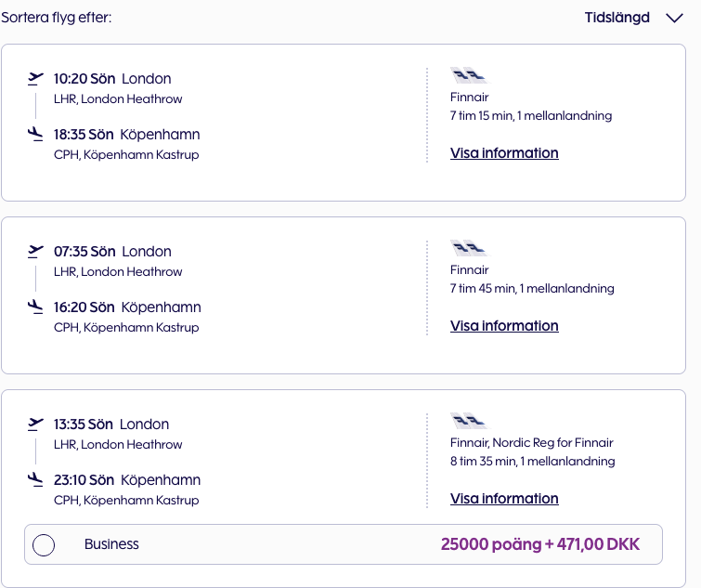701x588 pixels.
Task: Click Finnair logo on the Nordic Reg flight
Action: coord(468,422)
